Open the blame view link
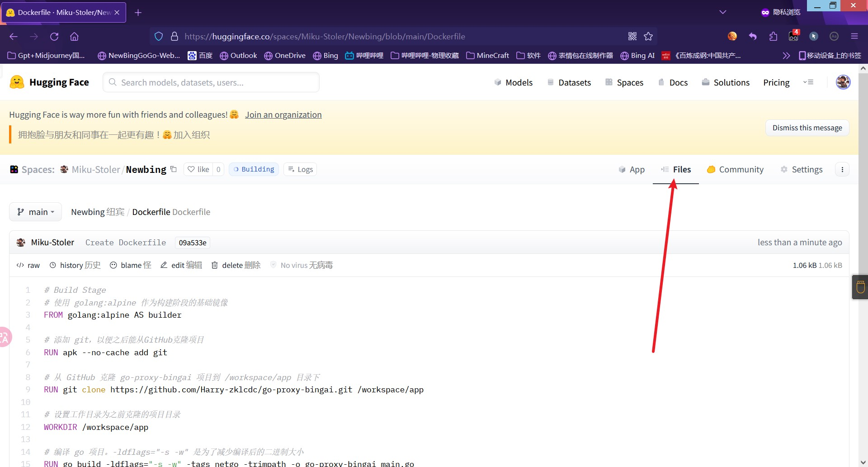The width and height of the screenshot is (868, 467). click(131, 265)
